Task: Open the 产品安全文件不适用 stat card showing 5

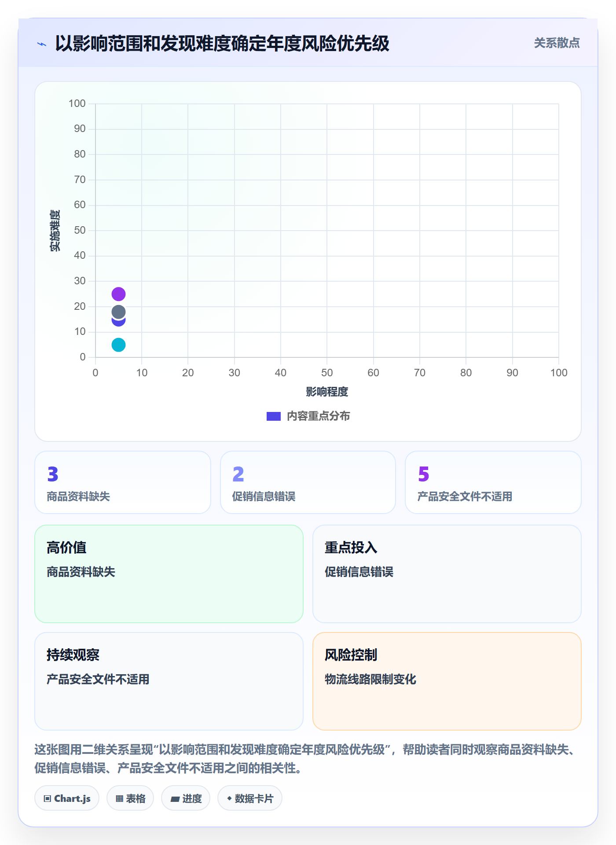Action: coord(493,482)
